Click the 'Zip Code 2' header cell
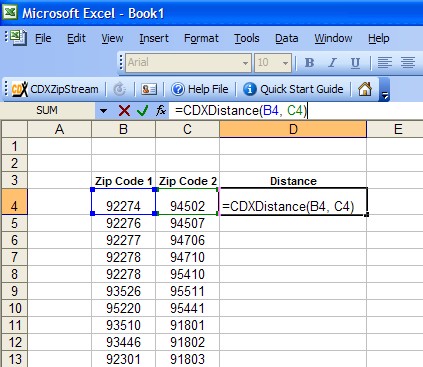 (x=187, y=180)
